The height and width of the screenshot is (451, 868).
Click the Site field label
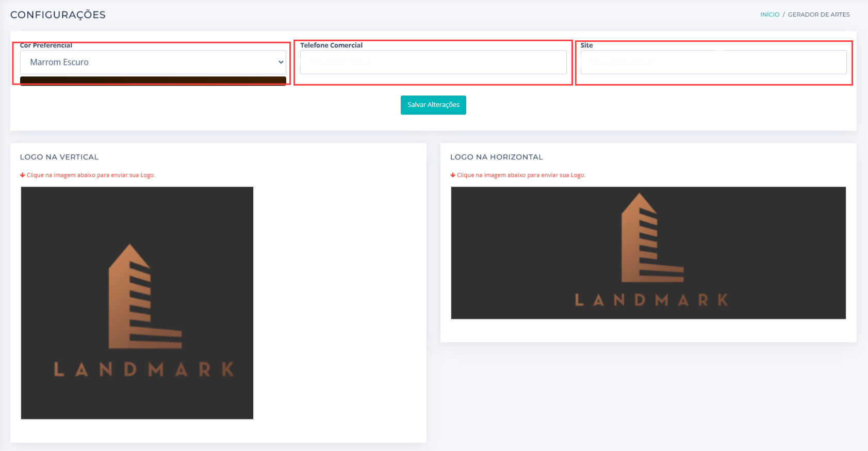[x=586, y=45]
